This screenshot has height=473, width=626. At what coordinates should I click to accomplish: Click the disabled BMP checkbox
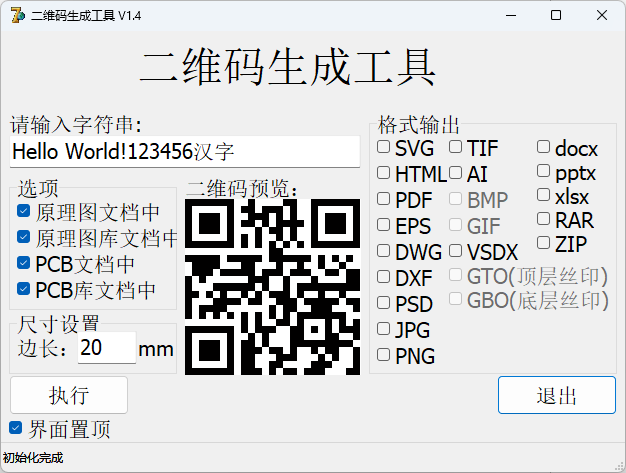[x=455, y=199]
